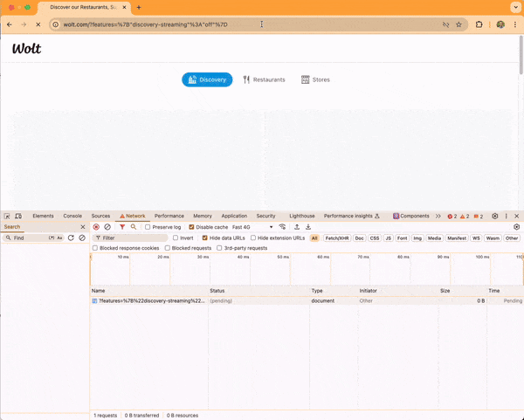The width and height of the screenshot is (524, 420).
Task: Click the site information icon in address bar
Action: [56, 24]
